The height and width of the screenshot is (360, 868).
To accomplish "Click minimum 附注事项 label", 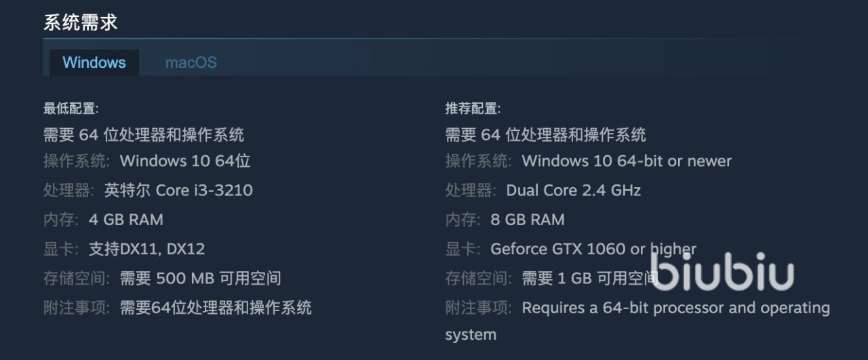I will 76,308.
